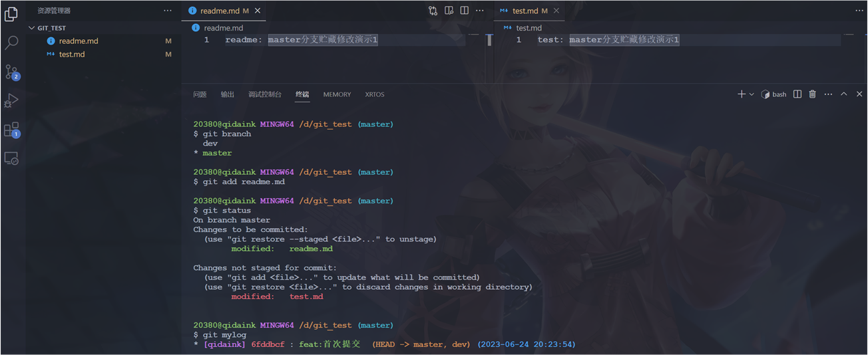The width and height of the screenshot is (868, 355).
Task: Open Source Control view with 2 changes
Action: [11, 72]
